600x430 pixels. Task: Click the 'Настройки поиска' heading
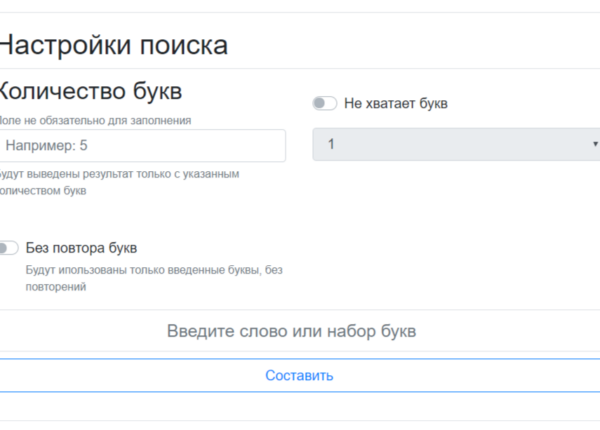[x=114, y=45]
